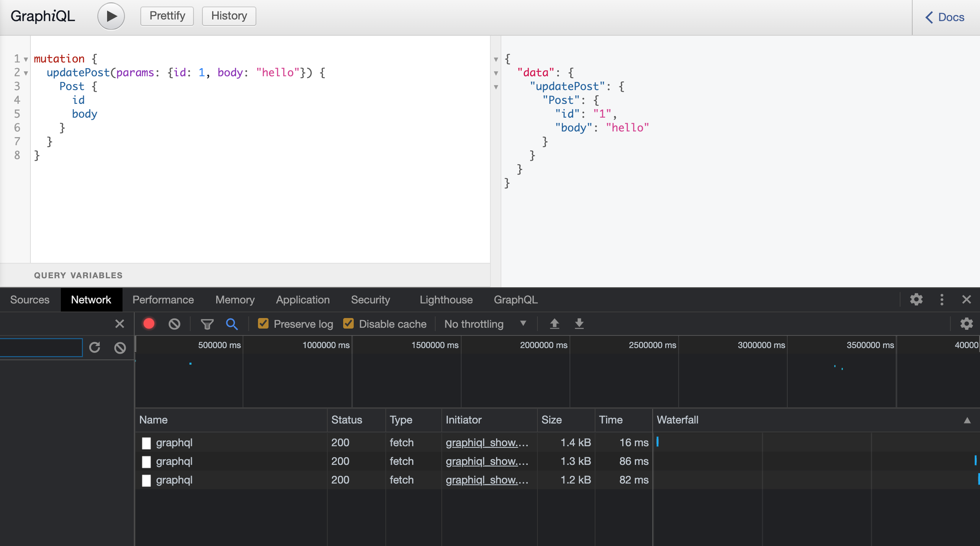The image size is (980, 546).
Task: Collapse the "updatePost" object in result
Action: [x=496, y=87]
